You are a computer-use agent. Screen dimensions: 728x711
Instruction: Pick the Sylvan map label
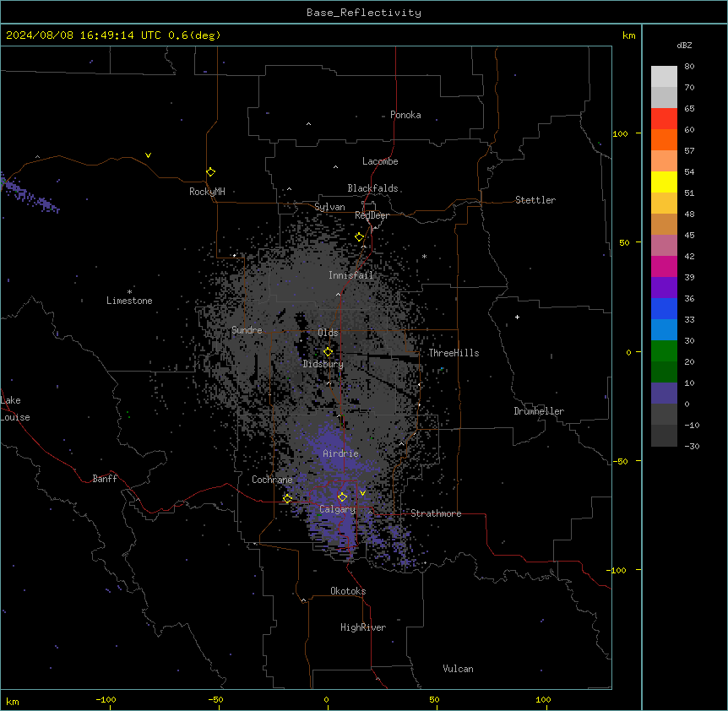pos(329,207)
